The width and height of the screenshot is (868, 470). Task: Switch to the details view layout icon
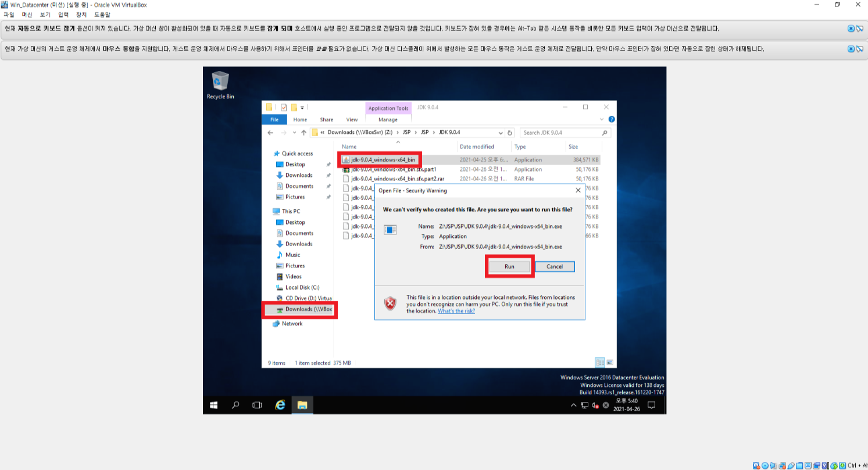tap(600, 362)
